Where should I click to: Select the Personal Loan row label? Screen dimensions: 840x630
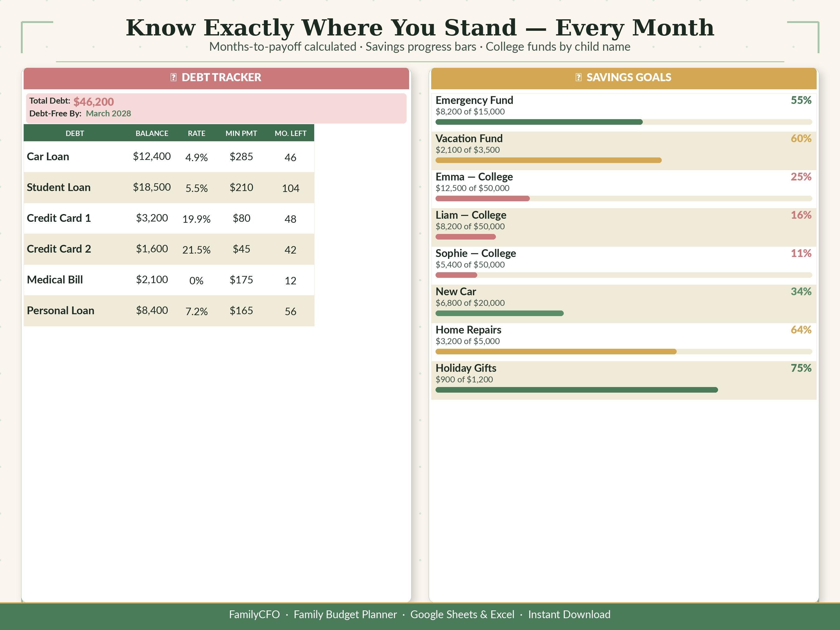60,310
